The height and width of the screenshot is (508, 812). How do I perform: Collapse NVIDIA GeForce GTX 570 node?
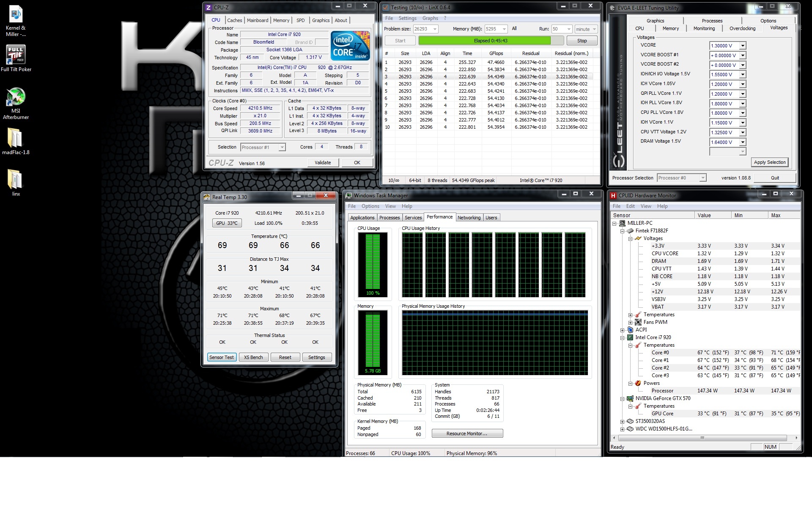(623, 399)
